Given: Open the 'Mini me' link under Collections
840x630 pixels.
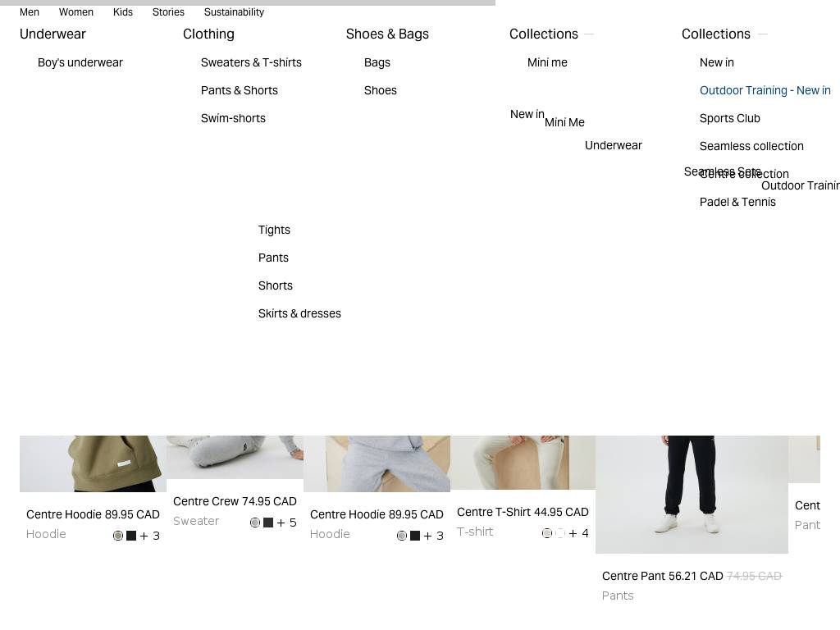Looking at the screenshot, I should tap(547, 62).
